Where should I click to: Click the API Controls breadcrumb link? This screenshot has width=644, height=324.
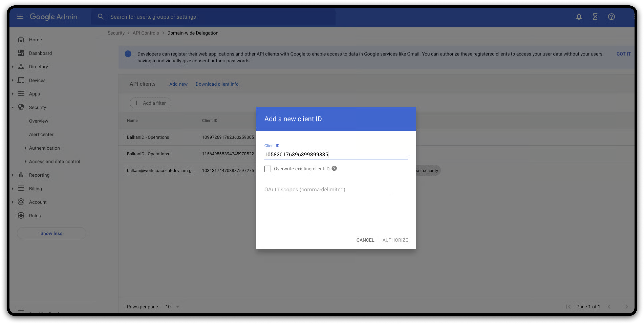146,33
